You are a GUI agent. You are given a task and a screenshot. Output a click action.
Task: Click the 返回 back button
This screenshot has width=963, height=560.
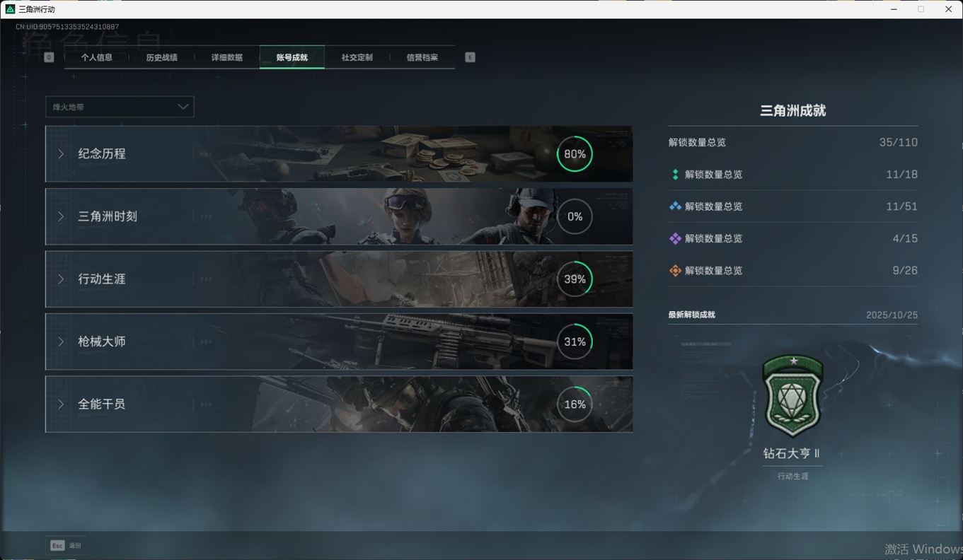(75, 545)
